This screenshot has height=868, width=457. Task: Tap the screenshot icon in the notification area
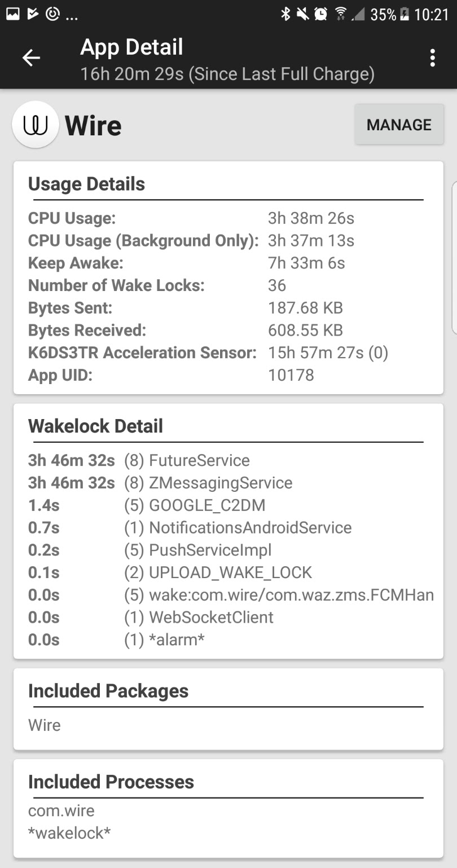pos(12,12)
